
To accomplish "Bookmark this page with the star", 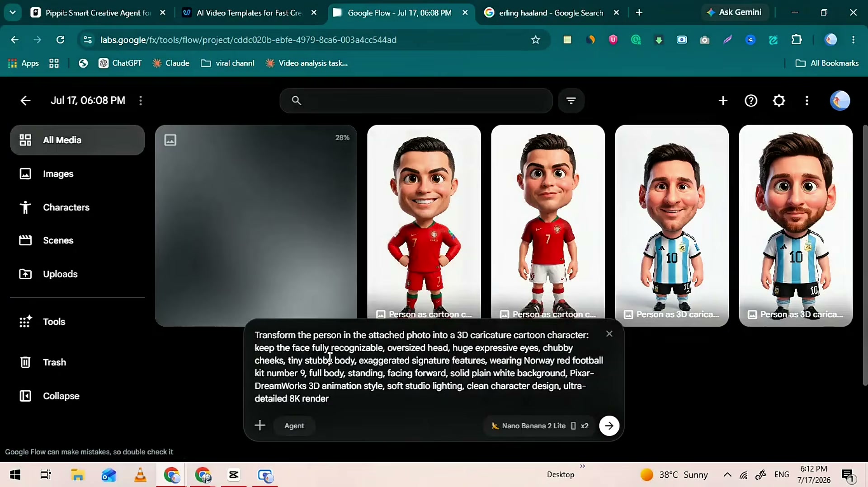I will tap(536, 40).
